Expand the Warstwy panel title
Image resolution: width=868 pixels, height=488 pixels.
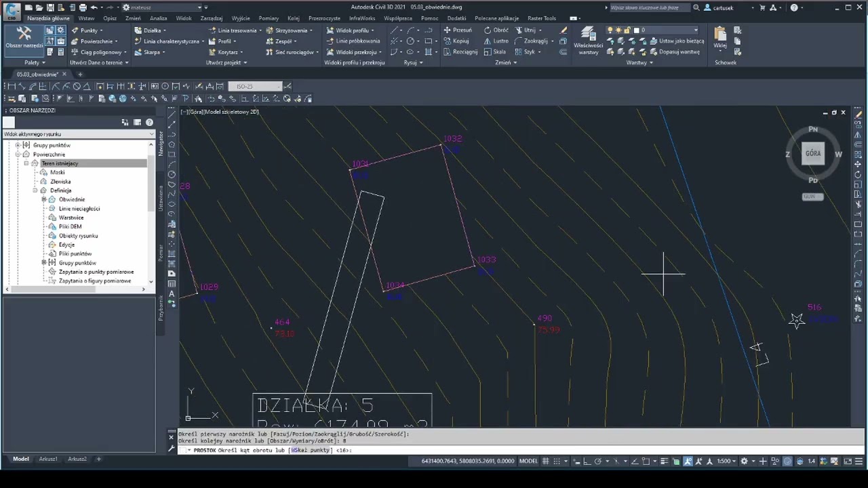pos(639,62)
